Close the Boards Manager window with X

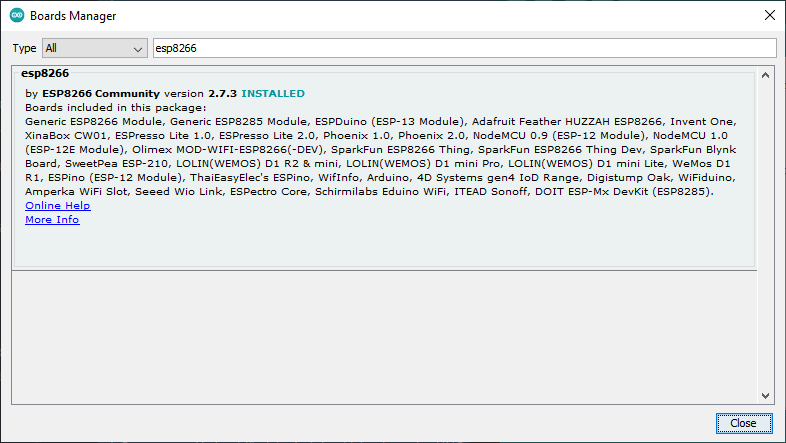(x=770, y=16)
